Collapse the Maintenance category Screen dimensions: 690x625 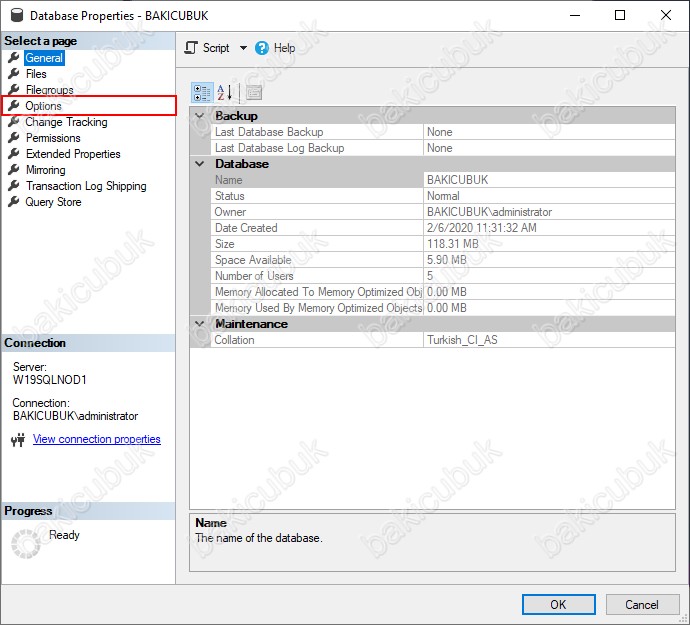(x=200, y=324)
